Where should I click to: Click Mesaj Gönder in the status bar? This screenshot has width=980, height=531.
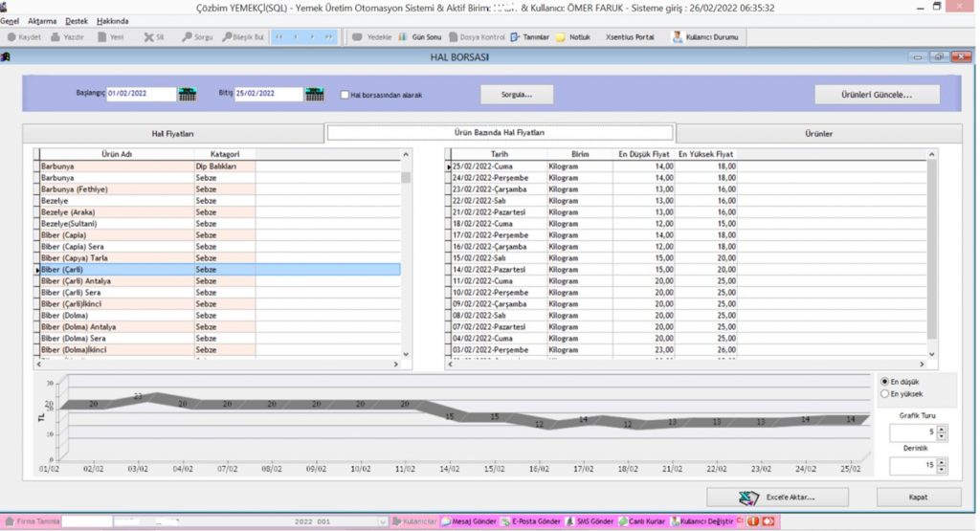(468, 521)
